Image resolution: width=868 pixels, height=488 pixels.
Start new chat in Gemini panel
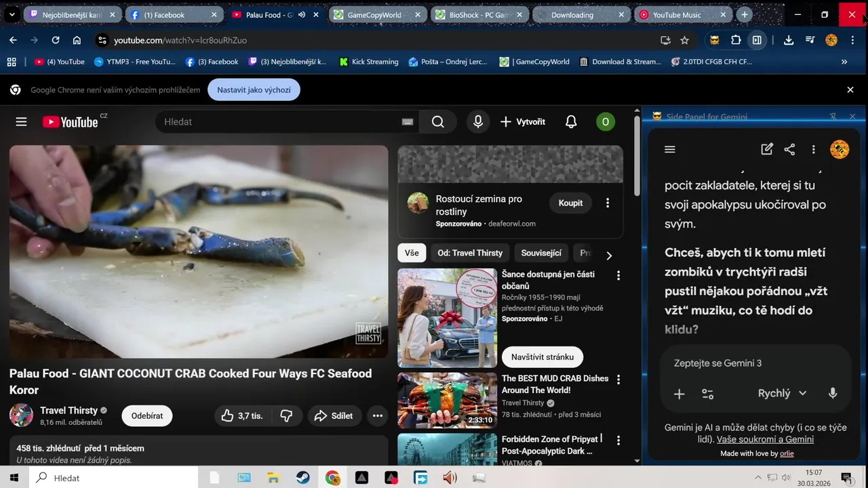pyautogui.click(x=767, y=149)
